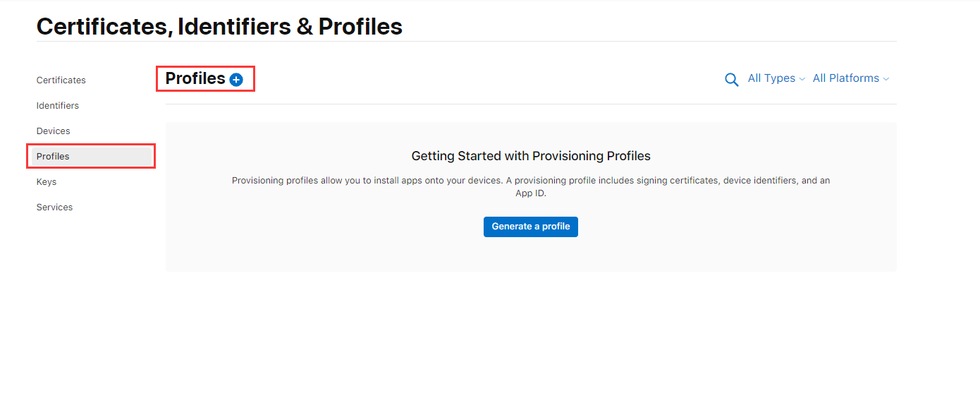This screenshot has height=403, width=980.
Task: Click the gray getting-started panel below the button
Action: click(x=531, y=254)
